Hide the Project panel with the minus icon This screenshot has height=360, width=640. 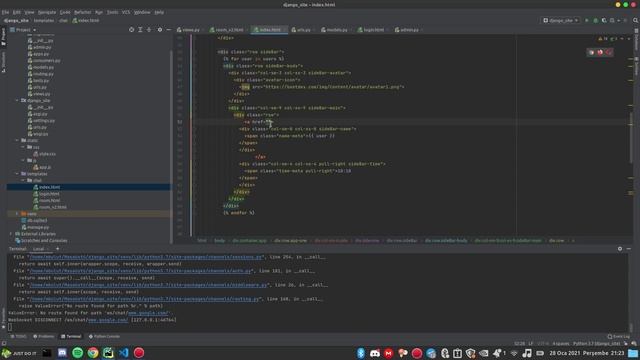169,30
